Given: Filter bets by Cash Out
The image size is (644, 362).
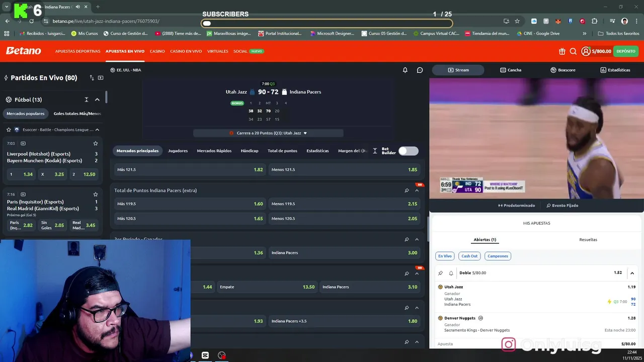Looking at the screenshot, I should tap(469, 256).
